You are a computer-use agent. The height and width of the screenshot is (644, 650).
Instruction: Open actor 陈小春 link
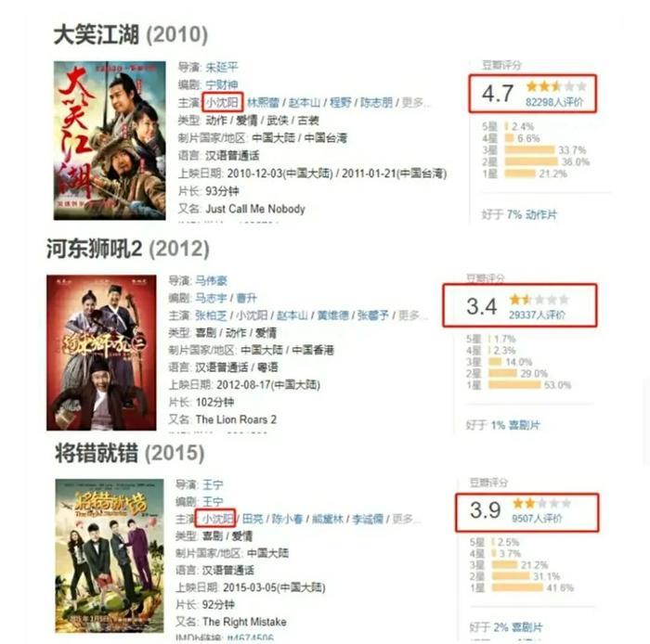[287, 519]
